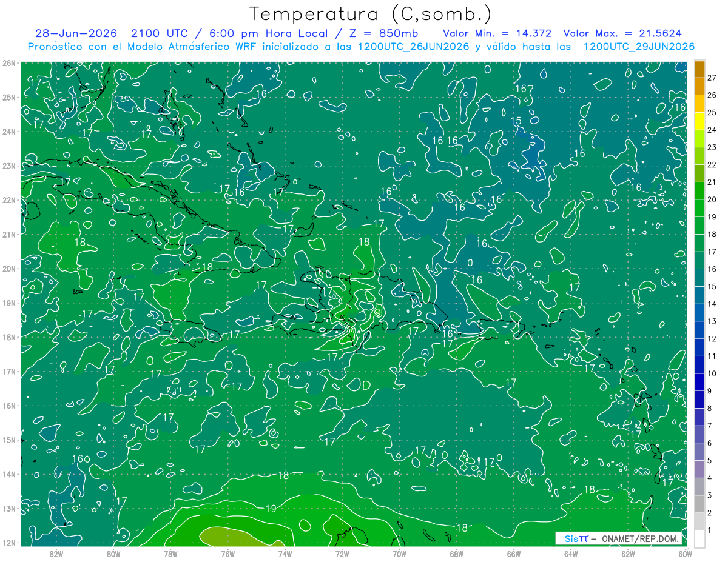Pick the dark blue swatch between 9 and 10
The height and width of the screenshot is (562, 728).
click(x=699, y=382)
